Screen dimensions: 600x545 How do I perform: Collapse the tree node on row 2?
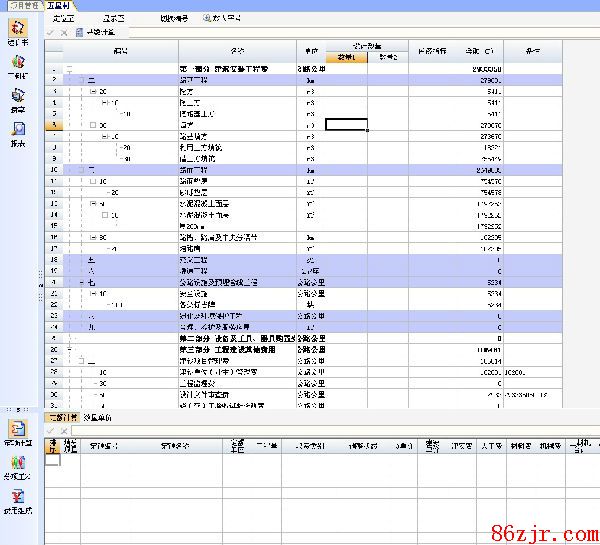click(x=80, y=78)
